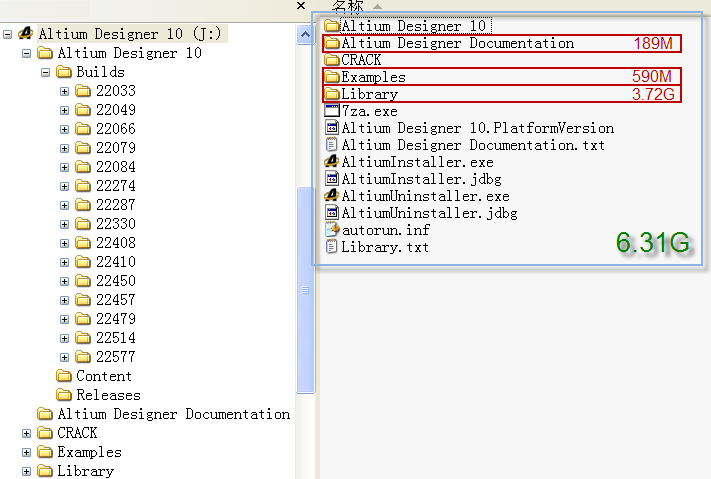Click the AltiumUninstaller.exe application icon
The image size is (711, 479).
click(x=332, y=196)
